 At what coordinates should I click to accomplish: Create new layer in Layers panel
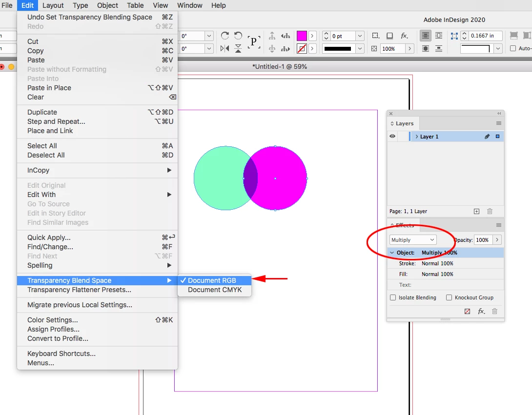point(476,211)
